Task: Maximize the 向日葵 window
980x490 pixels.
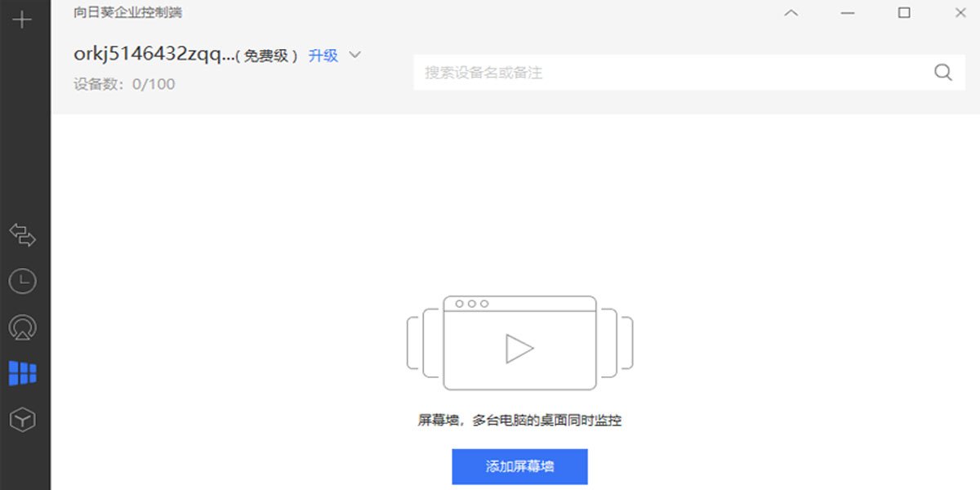Action: [x=904, y=13]
